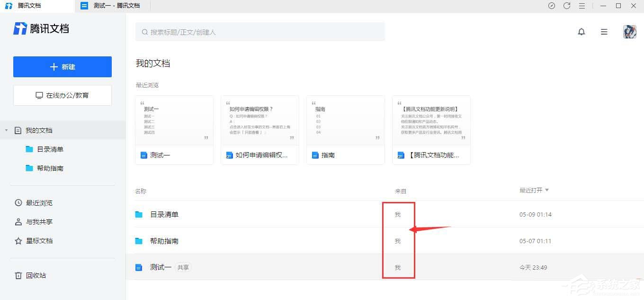
Task: Click the 与我共享 sidebar icon
Action: pos(17,221)
